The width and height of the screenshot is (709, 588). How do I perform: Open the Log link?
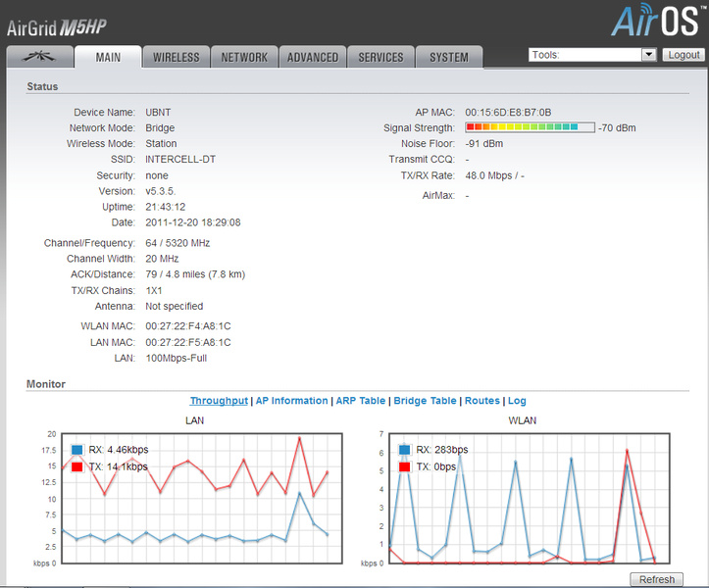tap(517, 401)
